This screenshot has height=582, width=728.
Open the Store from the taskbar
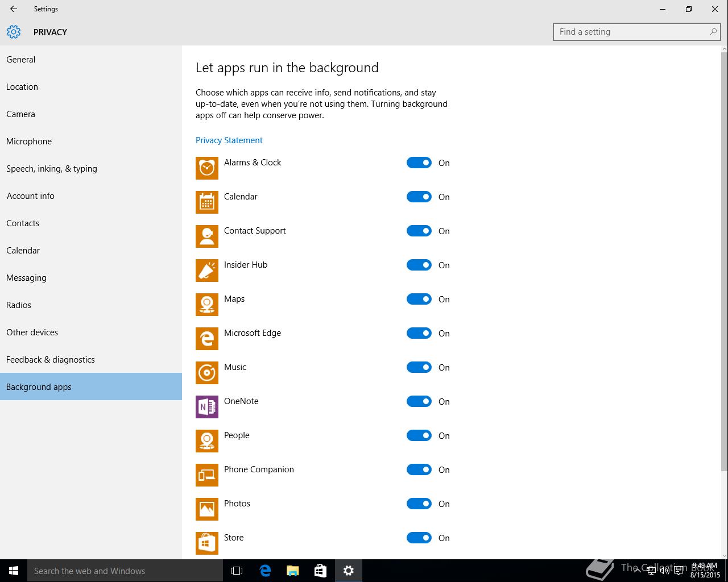pos(320,571)
